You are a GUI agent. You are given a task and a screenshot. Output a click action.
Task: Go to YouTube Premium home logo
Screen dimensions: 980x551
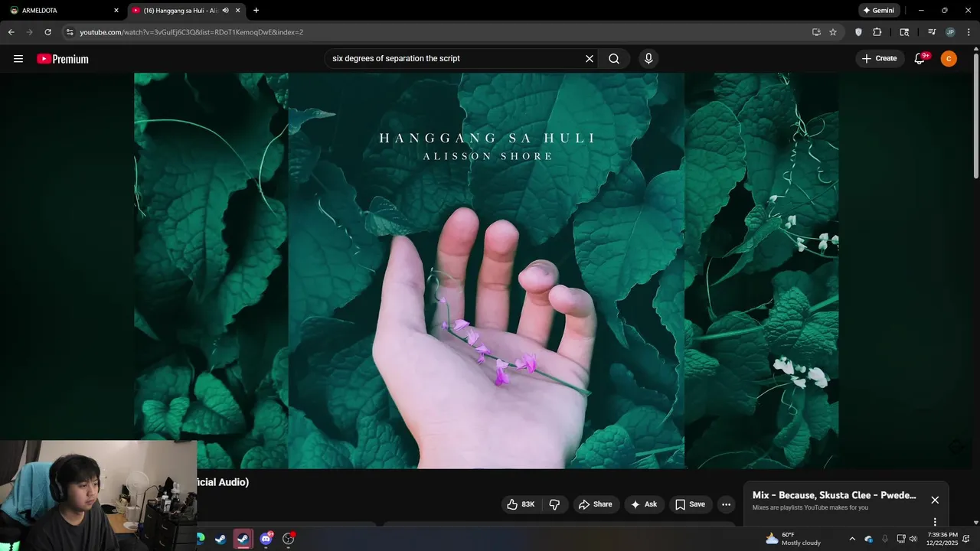[63, 59]
